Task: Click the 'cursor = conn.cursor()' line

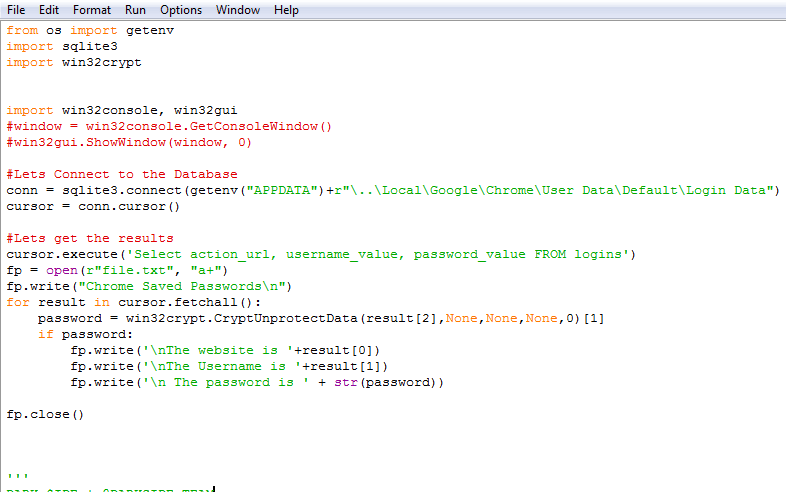Action: [93, 207]
